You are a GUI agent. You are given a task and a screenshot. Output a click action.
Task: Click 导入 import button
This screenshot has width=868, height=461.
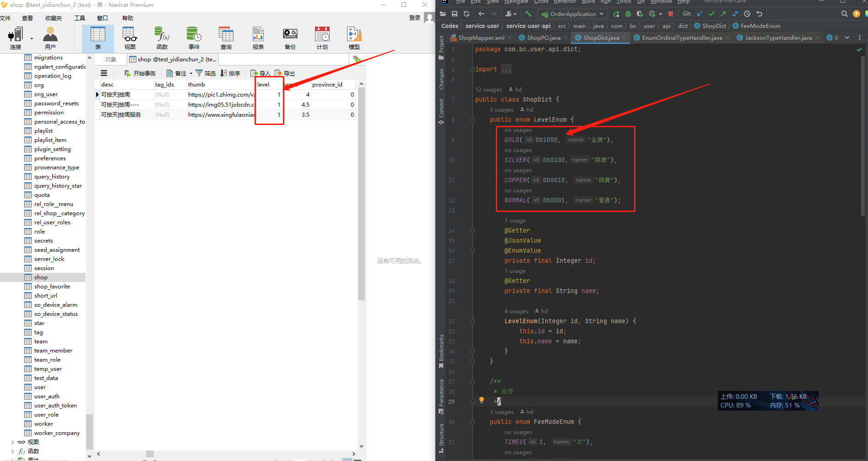coord(260,73)
